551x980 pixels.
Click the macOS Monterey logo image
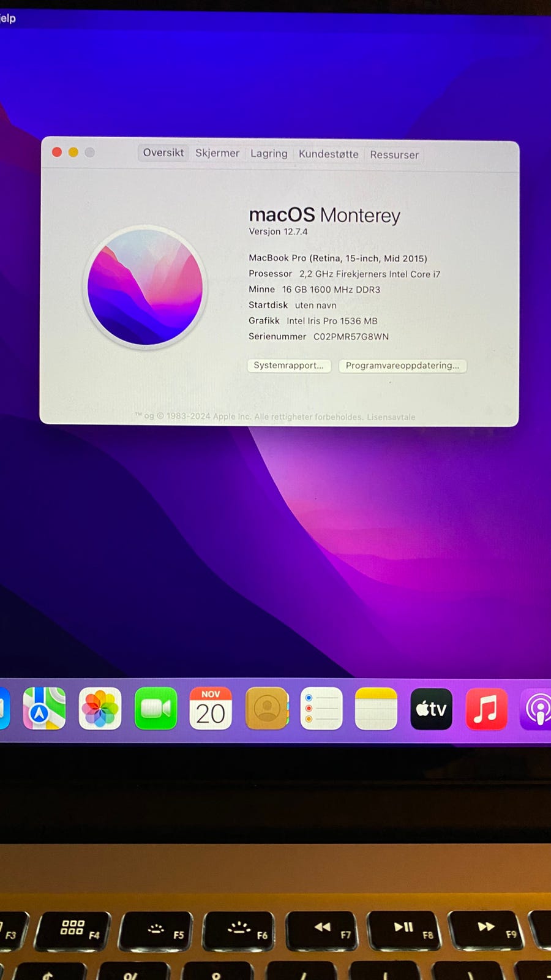pos(145,287)
